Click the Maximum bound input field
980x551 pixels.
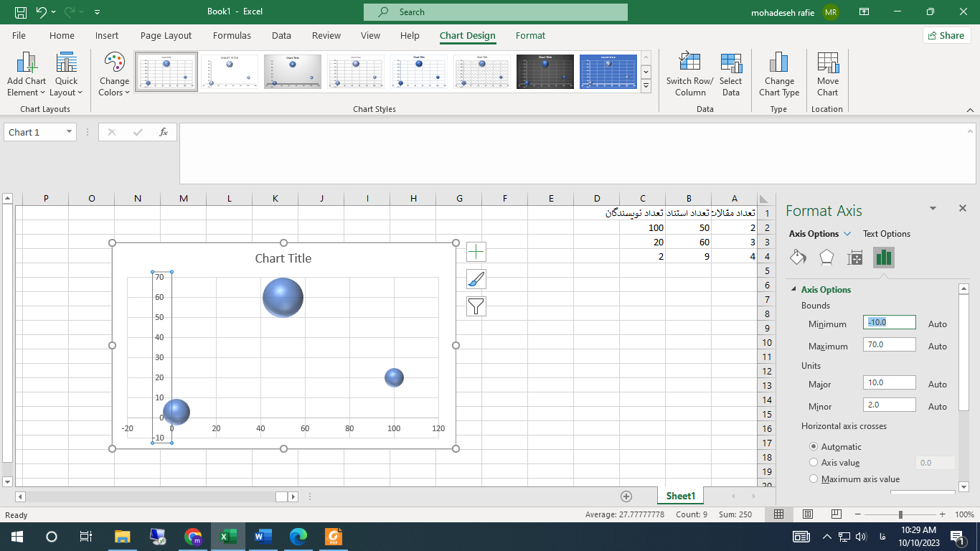point(890,344)
